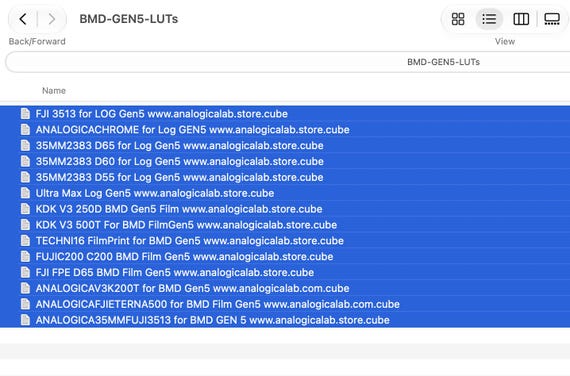Switch to gallery view
The width and height of the screenshot is (570, 376).
[552, 19]
